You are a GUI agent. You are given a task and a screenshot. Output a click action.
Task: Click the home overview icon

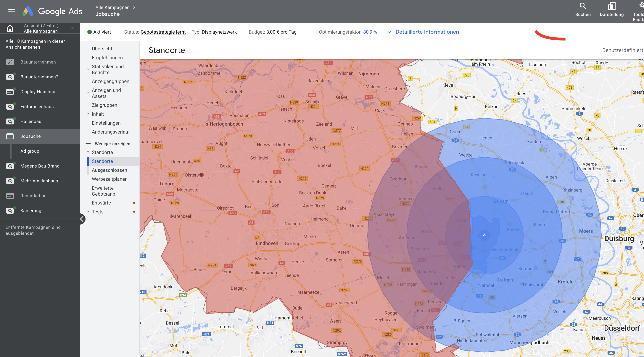coord(10,28)
